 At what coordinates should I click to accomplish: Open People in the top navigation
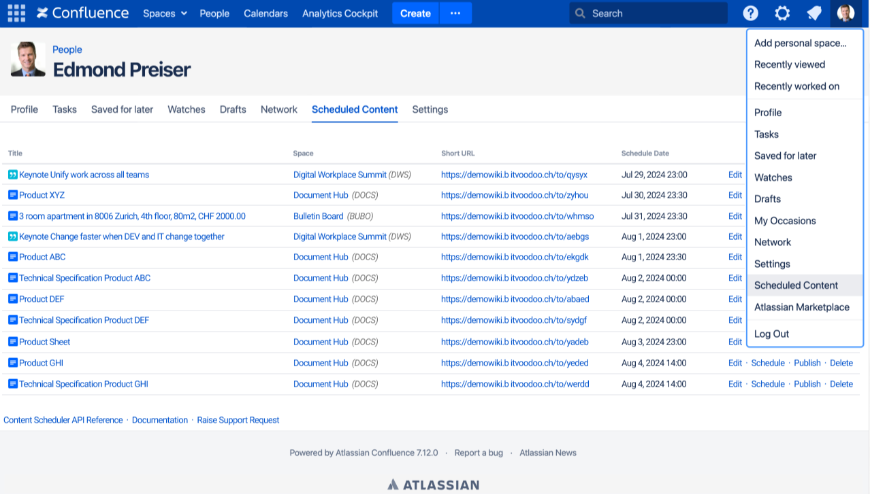coord(214,13)
